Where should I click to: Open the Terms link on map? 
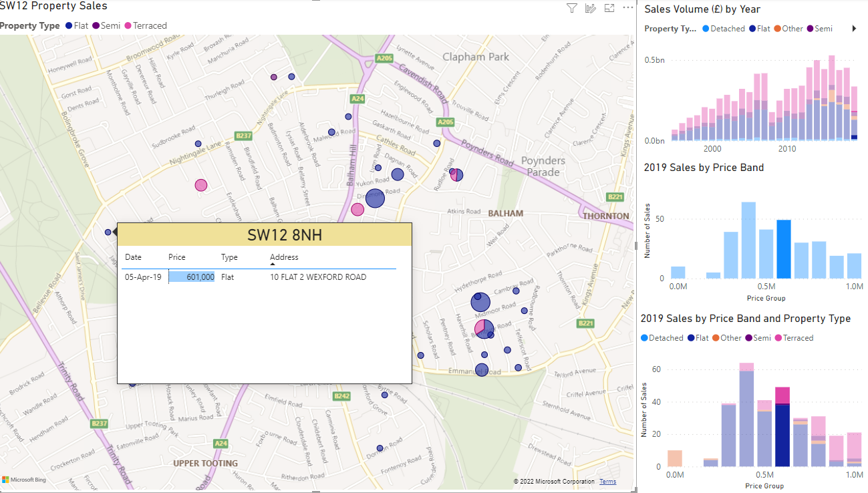[x=607, y=482]
